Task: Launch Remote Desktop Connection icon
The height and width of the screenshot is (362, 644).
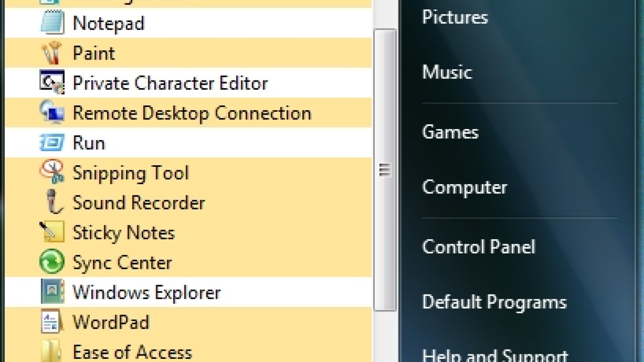Action: pyautogui.click(x=52, y=112)
